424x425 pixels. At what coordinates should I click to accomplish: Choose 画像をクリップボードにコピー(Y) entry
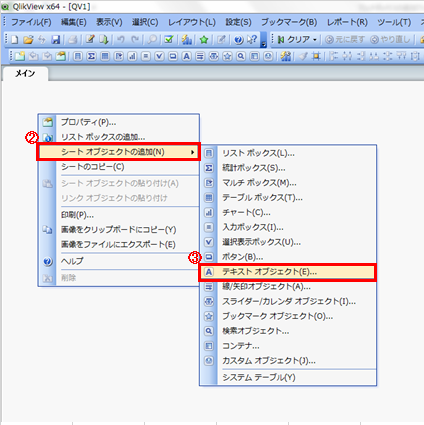pyautogui.click(x=119, y=230)
